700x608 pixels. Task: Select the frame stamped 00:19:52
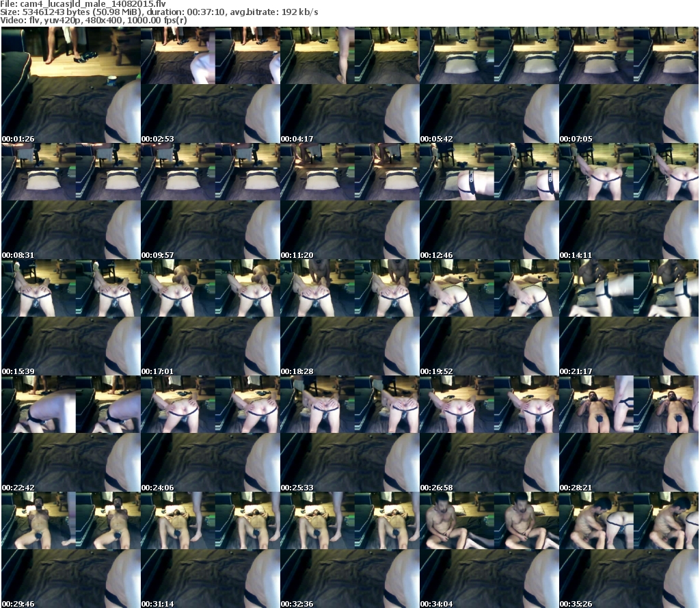[x=489, y=317]
